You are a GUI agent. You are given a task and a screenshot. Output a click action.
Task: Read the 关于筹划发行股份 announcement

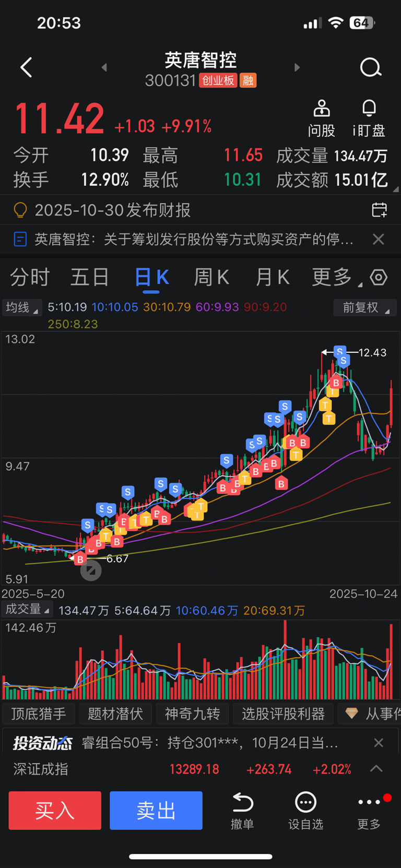[194, 240]
